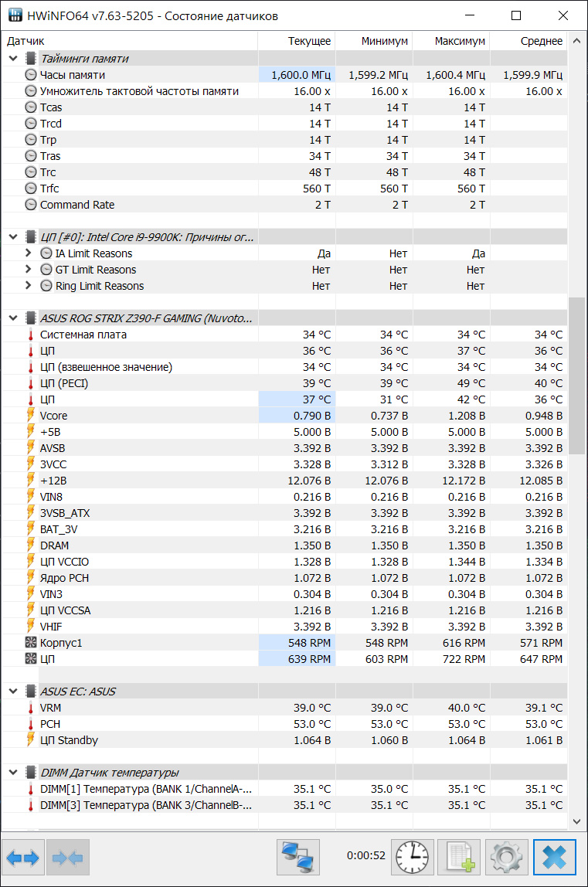Expand the GT Limit Reasons row
Viewport: 588px width, 887px height.
(28, 270)
